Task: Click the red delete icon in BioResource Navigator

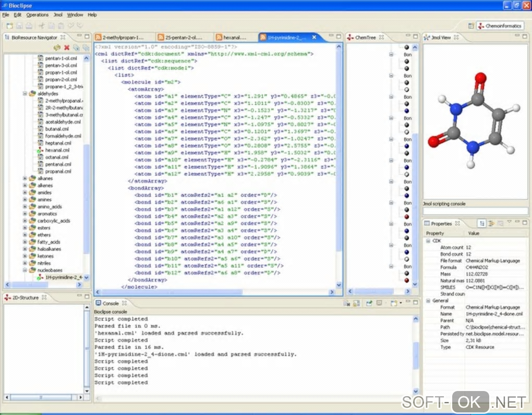Action: [x=67, y=47]
